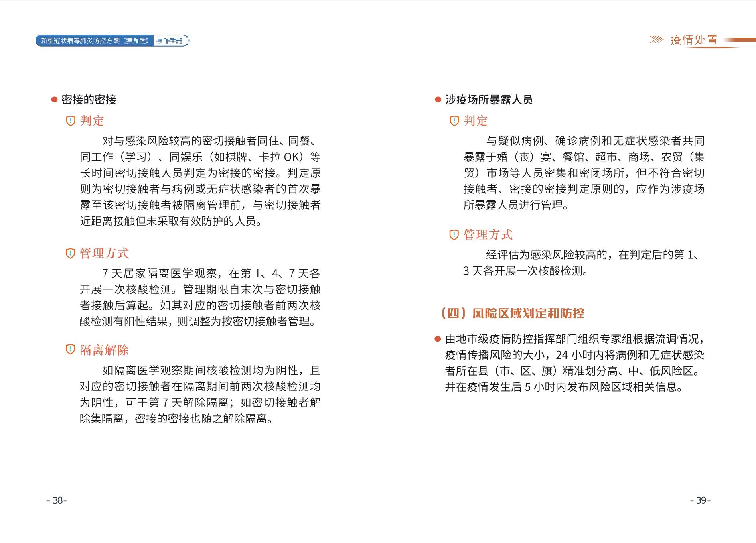Click shield icon beside 判定 under 涉疫场所暴露人员
Screen dimensions: 756x543
pyautogui.click(x=454, y=121)
